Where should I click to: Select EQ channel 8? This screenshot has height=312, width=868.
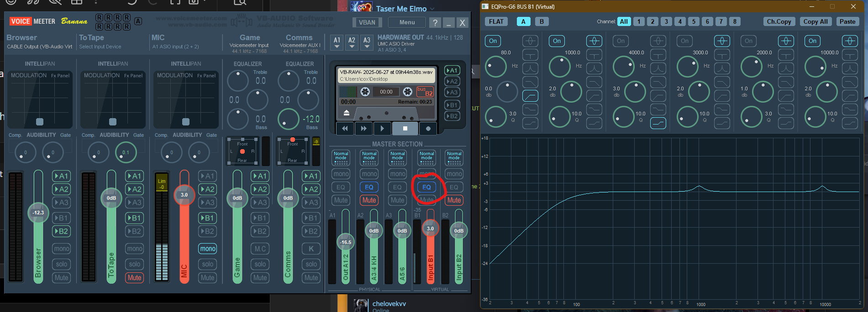click(x=735, y=21)
